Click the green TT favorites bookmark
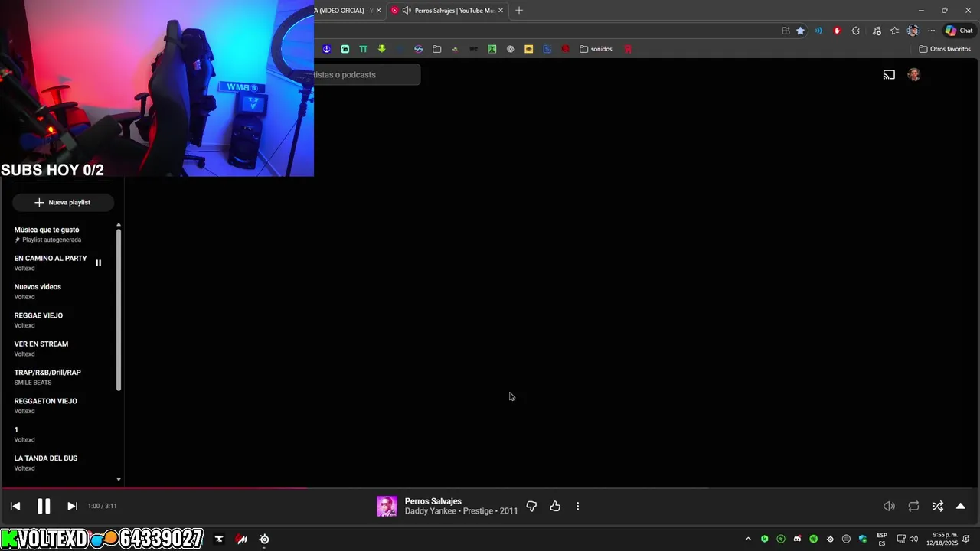This screenshot has width=980, height=551. click(363, 49)
